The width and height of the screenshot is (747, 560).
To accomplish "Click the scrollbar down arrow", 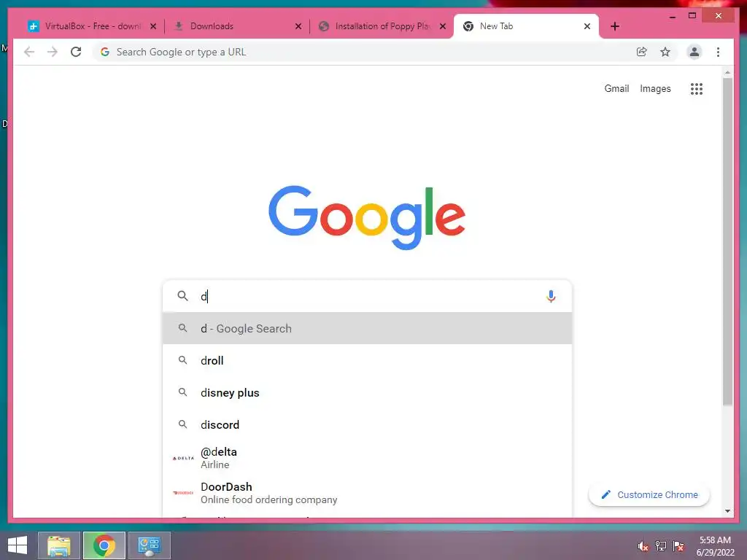I will 727,511.
